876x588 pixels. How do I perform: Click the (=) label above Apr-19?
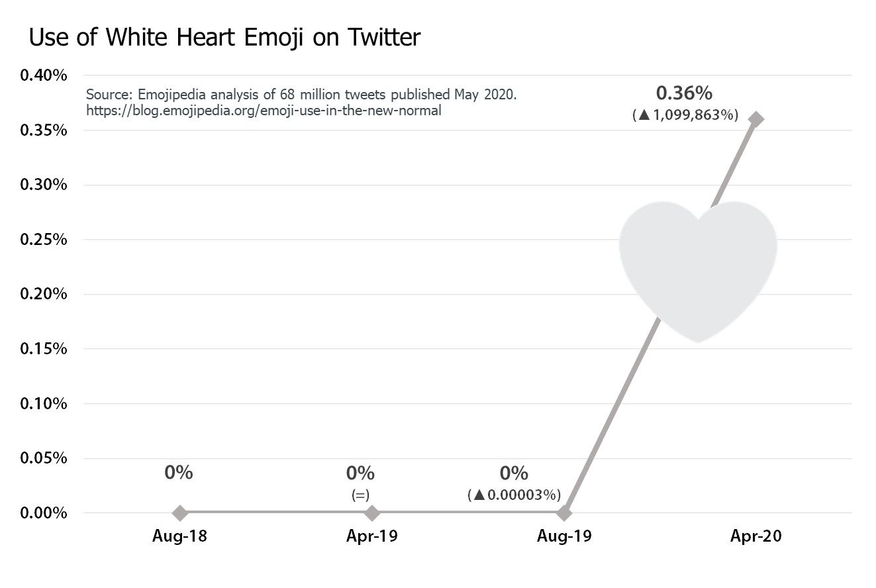tap(360, 495)
